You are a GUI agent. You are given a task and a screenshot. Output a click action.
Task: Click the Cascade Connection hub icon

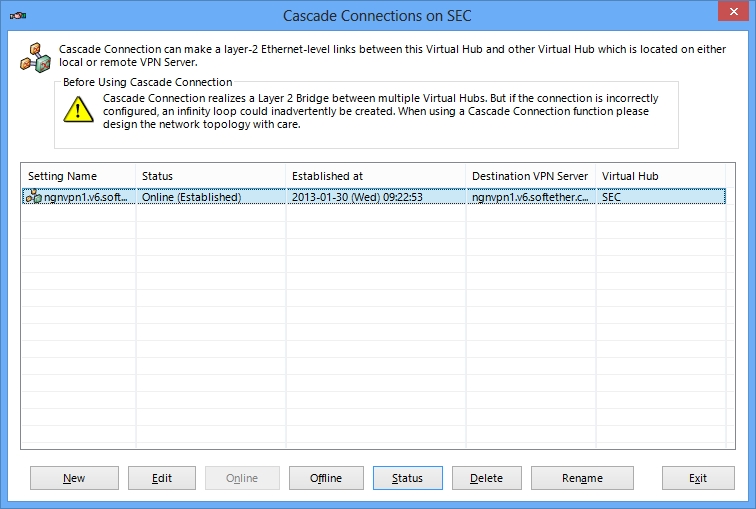pyautogui.click(x=35, y=58)
